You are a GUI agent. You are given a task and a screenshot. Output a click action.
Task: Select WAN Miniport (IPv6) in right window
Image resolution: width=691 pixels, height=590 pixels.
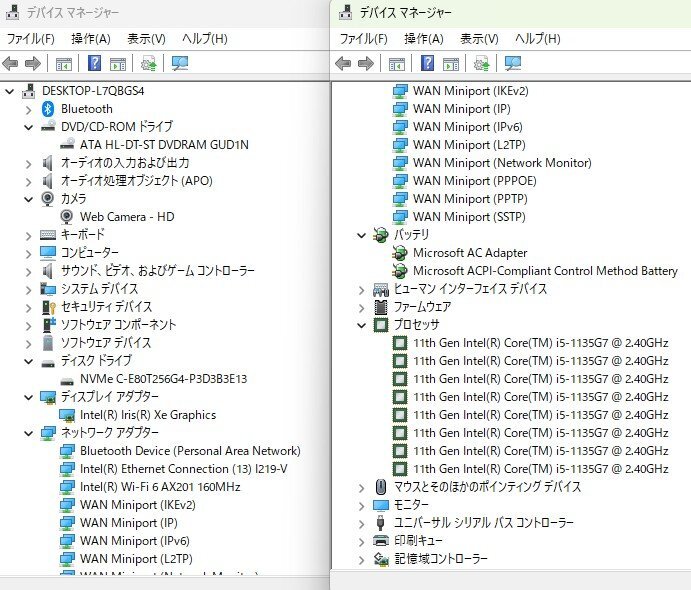pyautogui.click(x=468, y=127)
